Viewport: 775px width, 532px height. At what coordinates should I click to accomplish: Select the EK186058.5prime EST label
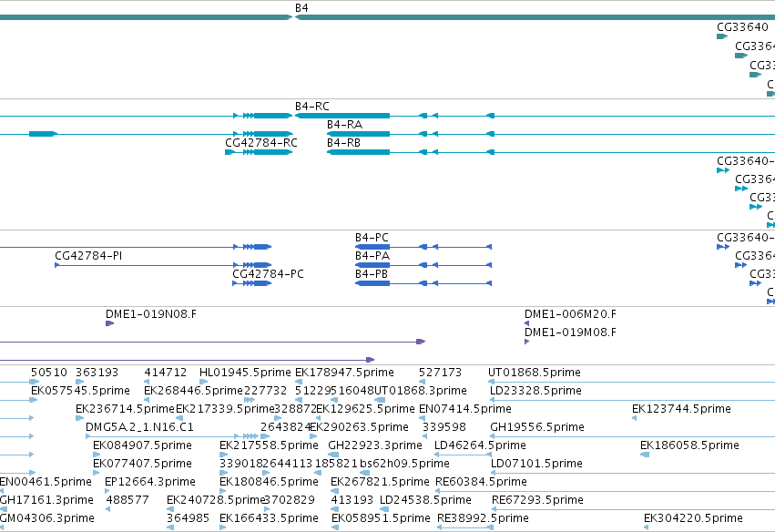(x=689, y=446)
